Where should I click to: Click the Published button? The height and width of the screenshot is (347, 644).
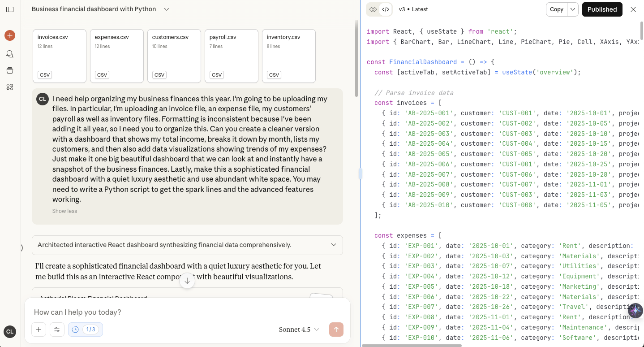click(x=602, y=9)
